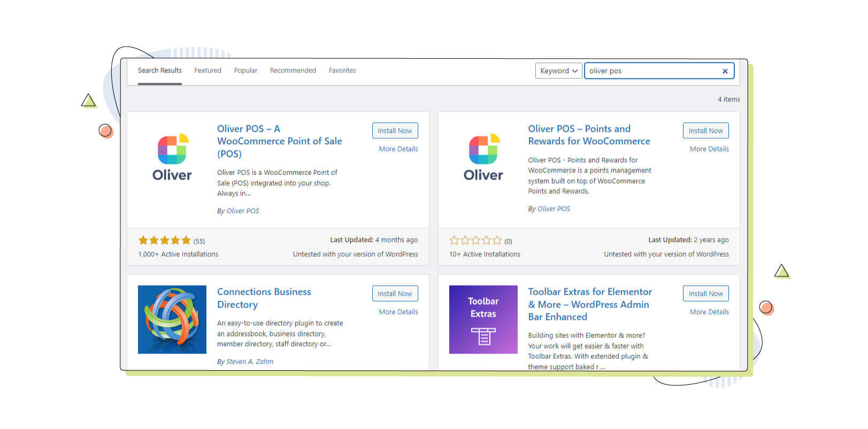Open the Featured plugins tab
The image size is (868, 429).
click(x=208, y=71)
